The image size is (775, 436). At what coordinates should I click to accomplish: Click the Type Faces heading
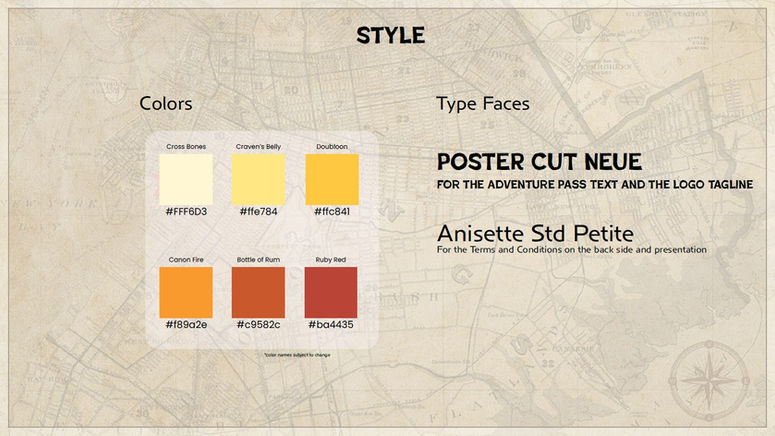point(482,104)
